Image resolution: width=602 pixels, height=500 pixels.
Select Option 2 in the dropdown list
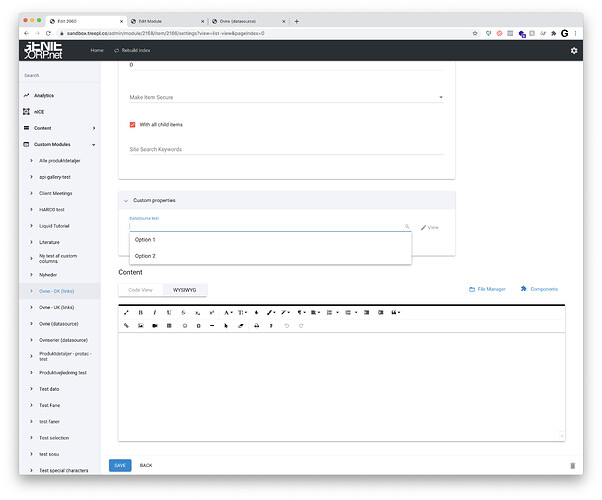[145, 256]
